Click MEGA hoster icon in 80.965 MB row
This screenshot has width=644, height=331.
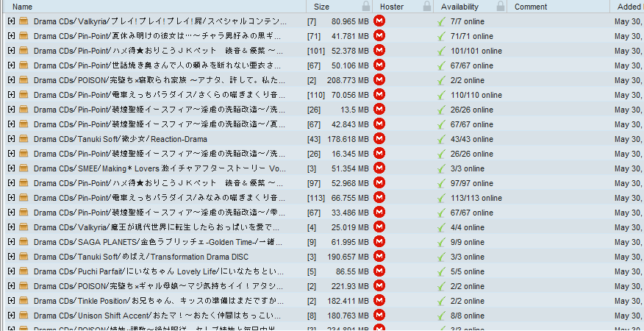(379, 21)
